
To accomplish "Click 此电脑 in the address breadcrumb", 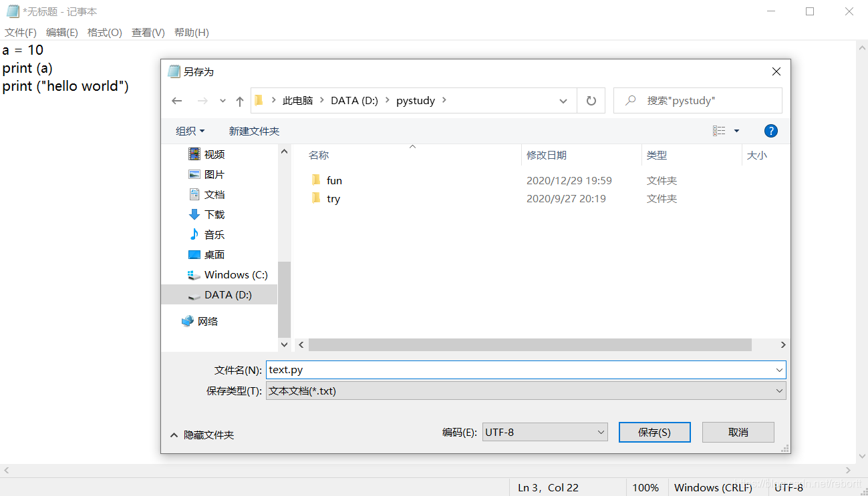I will (297, 101).
